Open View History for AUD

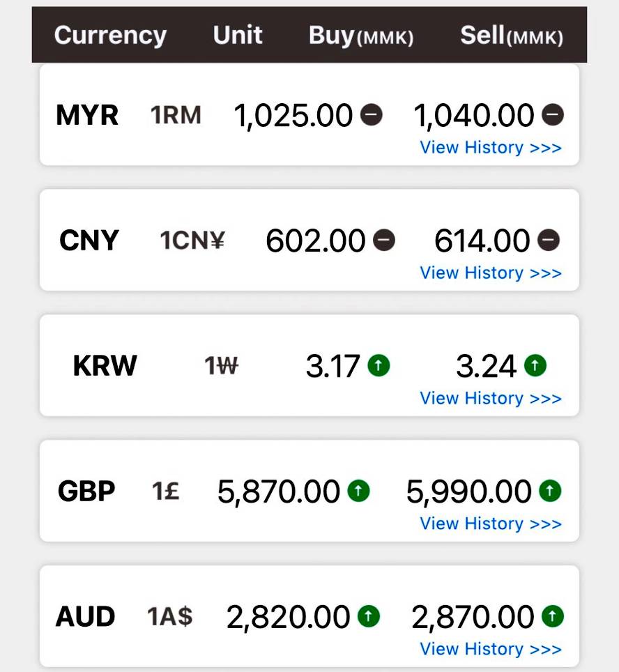[490, 650]
